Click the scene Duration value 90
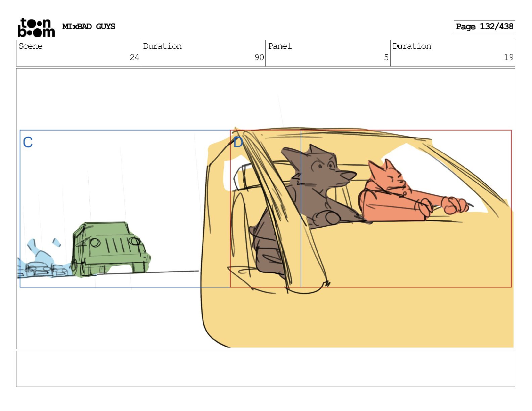This screenshot has height=411, width=532. tap(259, 57)
